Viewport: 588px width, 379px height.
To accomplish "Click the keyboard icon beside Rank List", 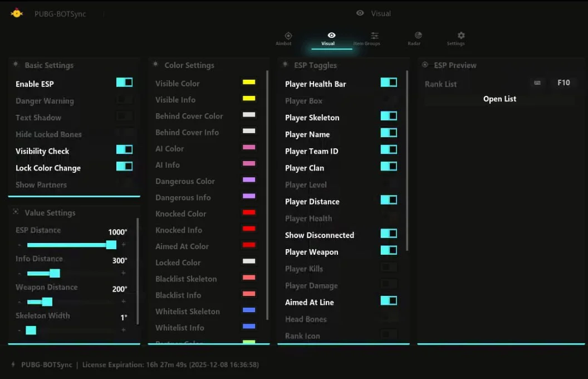I will 537,83.
